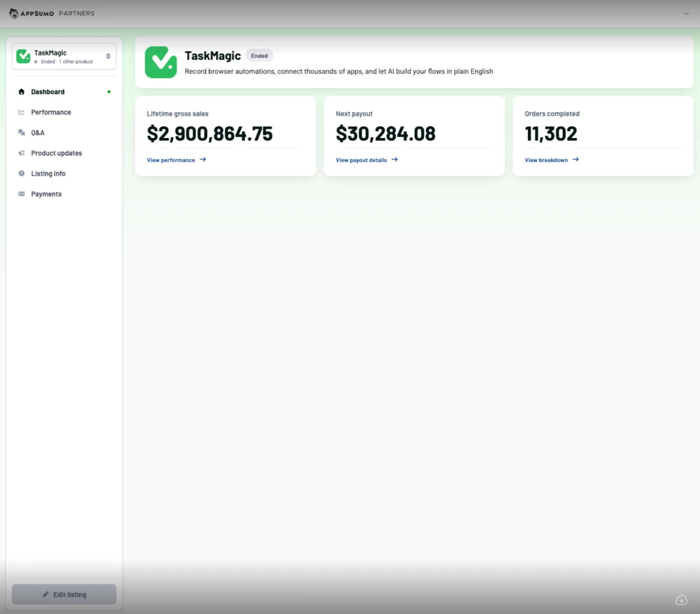Go to the Payments section

pyautogui.click(x=64, y=194)
